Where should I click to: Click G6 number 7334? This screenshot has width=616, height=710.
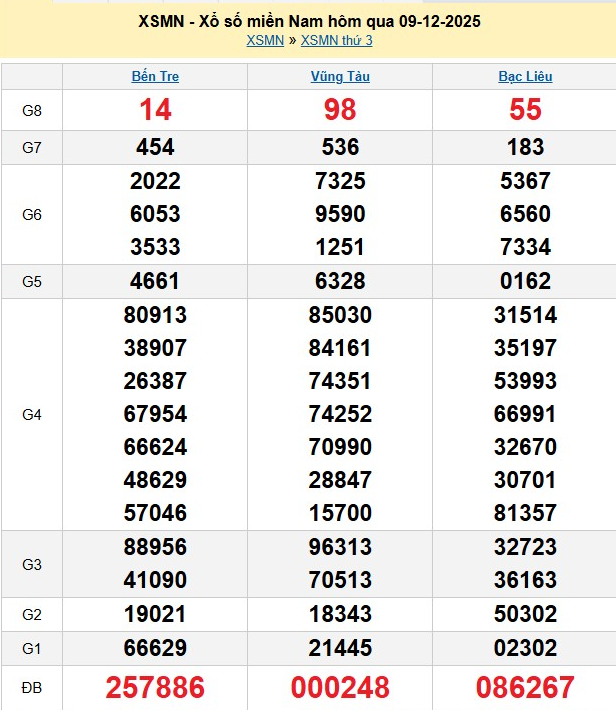[x=525, y=247]
